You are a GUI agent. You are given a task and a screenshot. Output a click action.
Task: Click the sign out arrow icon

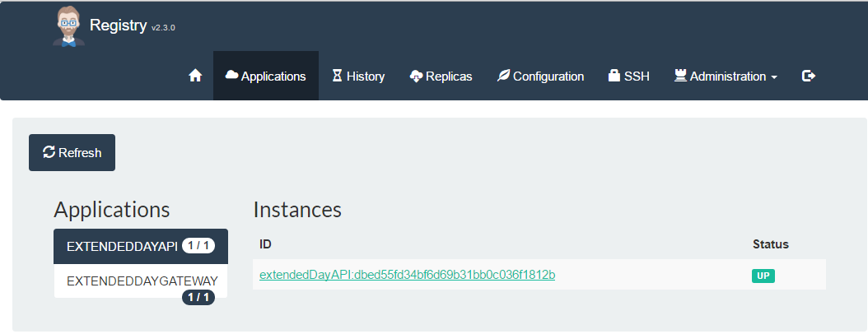tap(809, 76)
